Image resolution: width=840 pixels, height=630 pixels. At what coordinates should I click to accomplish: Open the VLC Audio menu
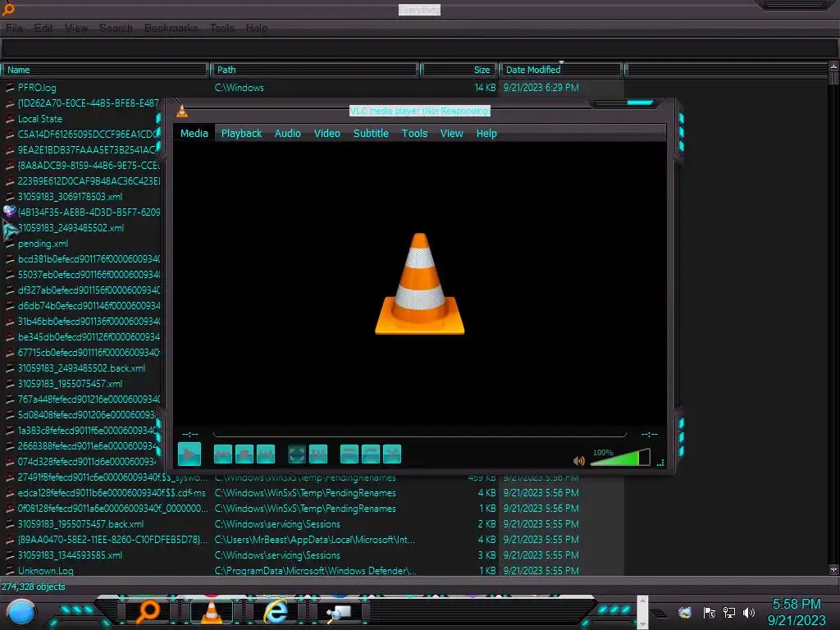coord(288,134)
